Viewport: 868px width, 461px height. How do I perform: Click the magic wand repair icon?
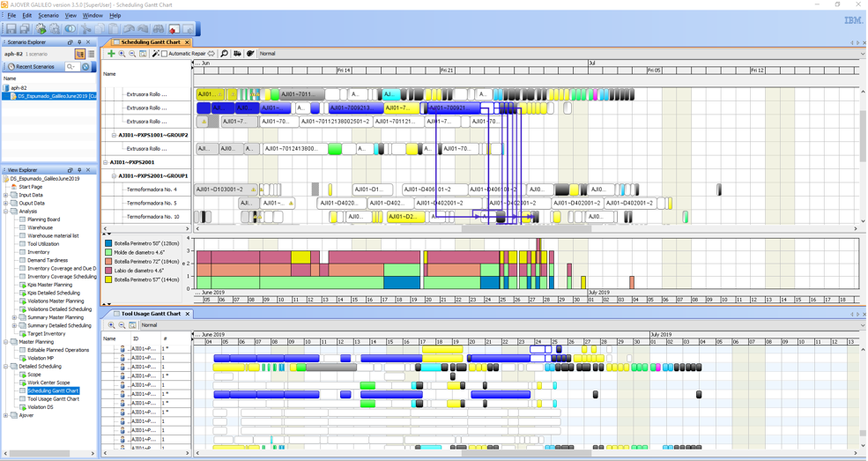(x=156, y=54)
